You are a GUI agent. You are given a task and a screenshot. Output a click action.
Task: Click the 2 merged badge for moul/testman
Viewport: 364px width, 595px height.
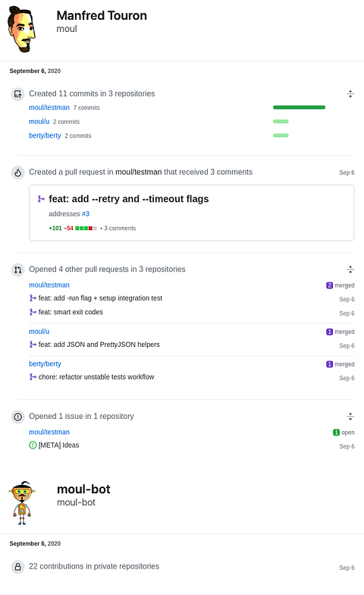(340, 285)
